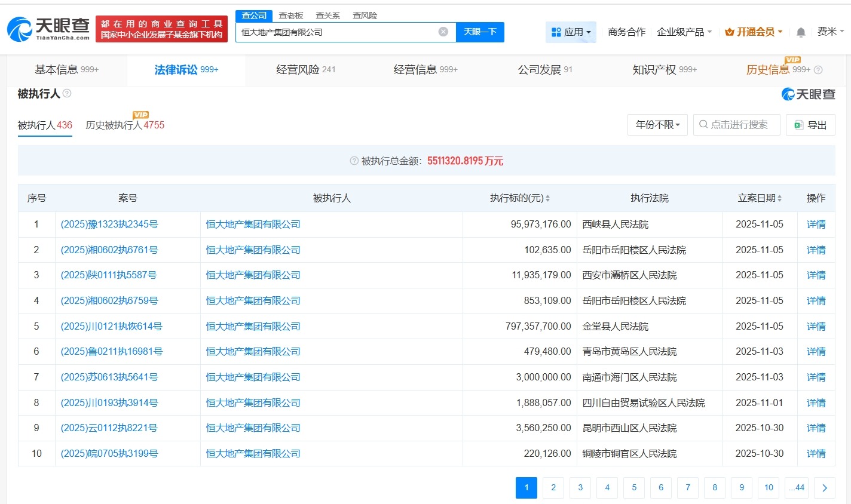
Task: Click the next page arrow in pagination
Action: [824, 487]
